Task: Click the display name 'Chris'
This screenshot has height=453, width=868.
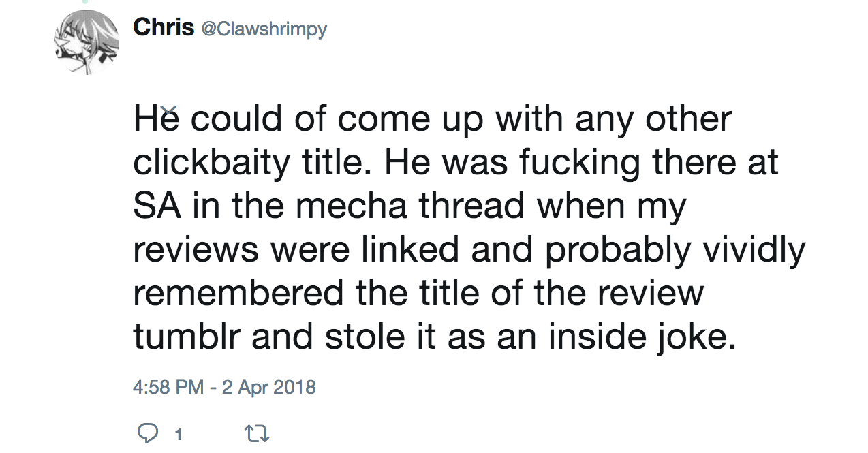Action: coord(163,27)
